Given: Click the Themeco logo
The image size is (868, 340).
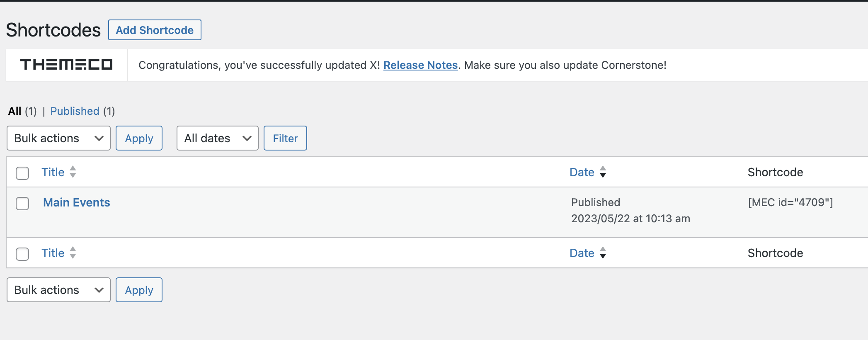Looking at the screenshot, I should click(66, 64).
